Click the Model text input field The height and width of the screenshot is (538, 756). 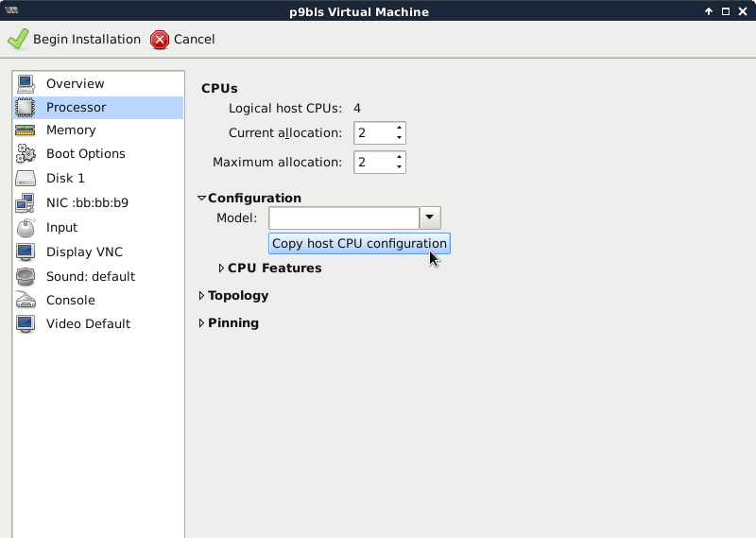[343, 218]
